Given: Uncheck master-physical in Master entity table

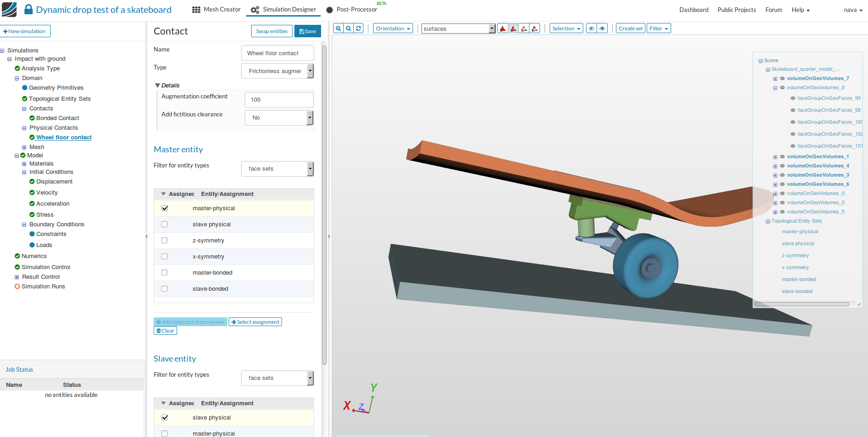Looking at the screenshot, I should click(x=165, y=208).
